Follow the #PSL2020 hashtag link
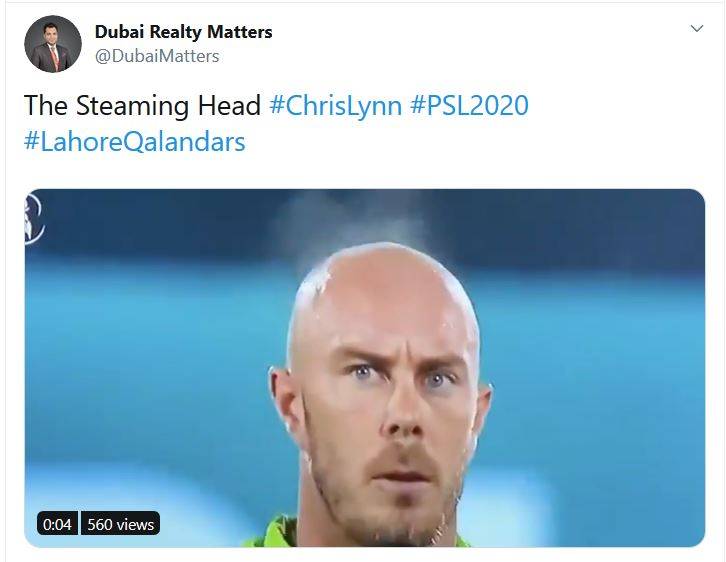Image resolution: width=726 pixels, height=562 pixels. [469, 105]
